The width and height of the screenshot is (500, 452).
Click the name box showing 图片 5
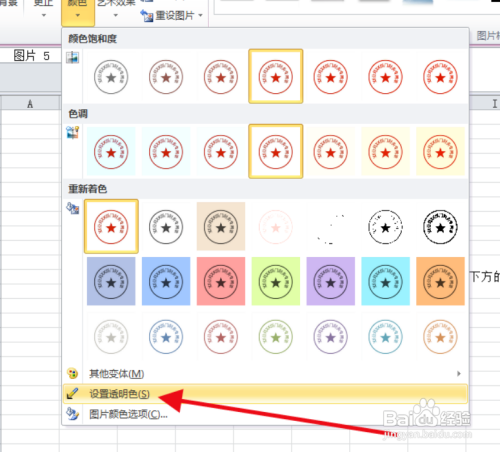pyautogui.click(x=31, y=56)
